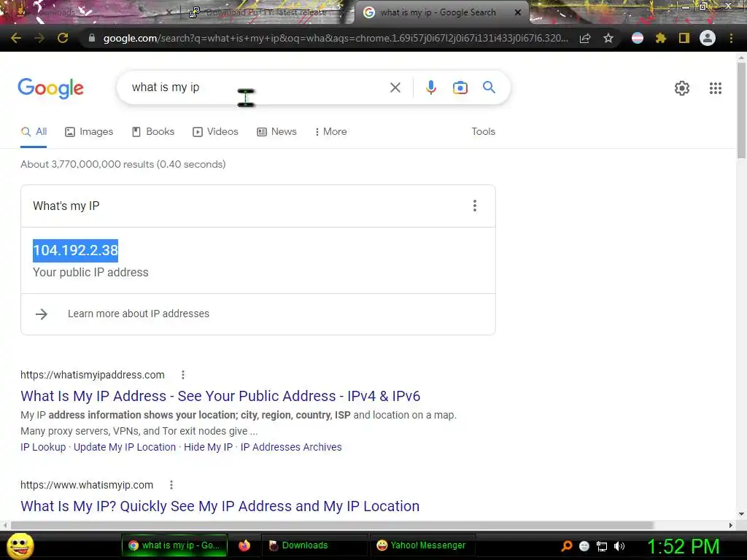This screenshot has height=560, width=747.
Task: Open IP Addresses Archives sitelink
Action: point(290,447)
